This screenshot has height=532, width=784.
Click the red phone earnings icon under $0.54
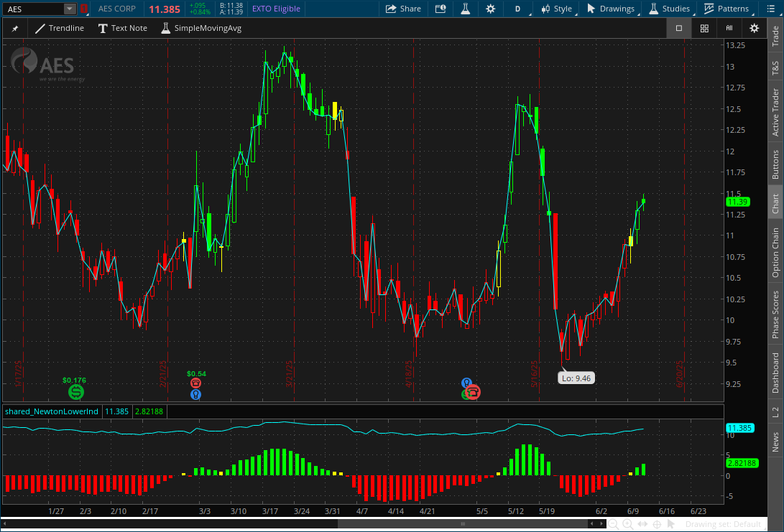[x=196, y=383]
